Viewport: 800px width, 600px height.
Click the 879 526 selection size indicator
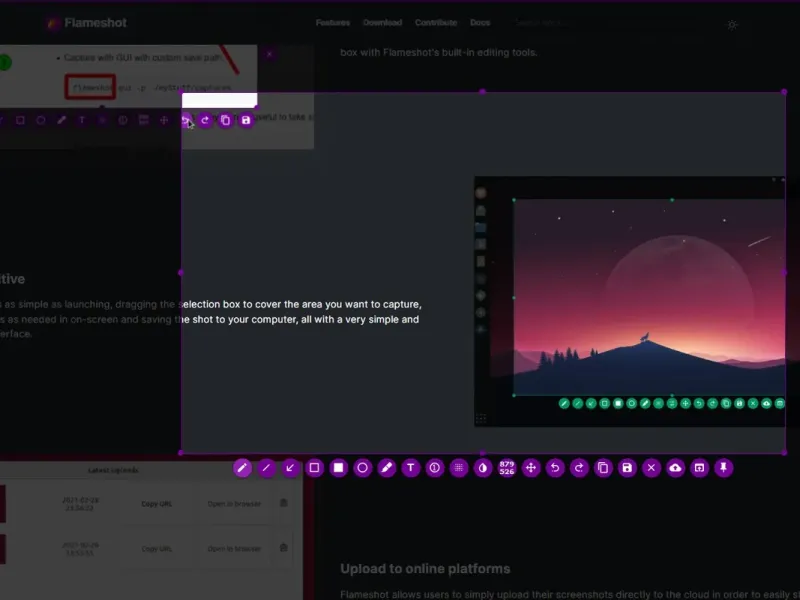pos(507,468)
